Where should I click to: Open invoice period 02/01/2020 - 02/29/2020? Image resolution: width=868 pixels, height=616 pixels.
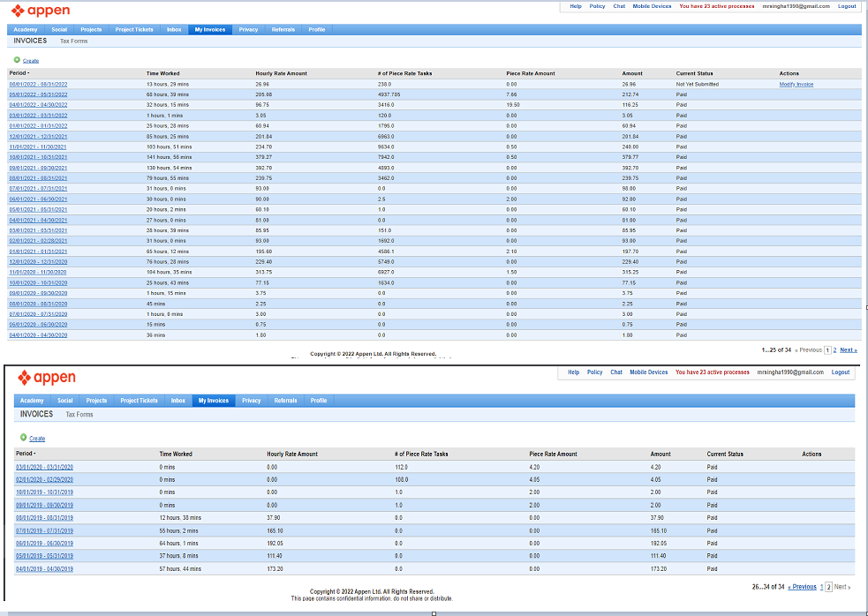coord(44,480)
